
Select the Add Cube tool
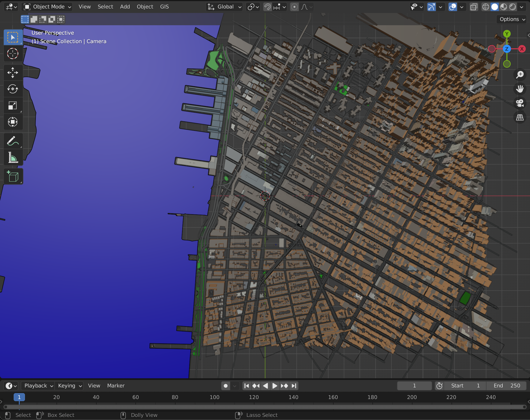coord(13,176)
